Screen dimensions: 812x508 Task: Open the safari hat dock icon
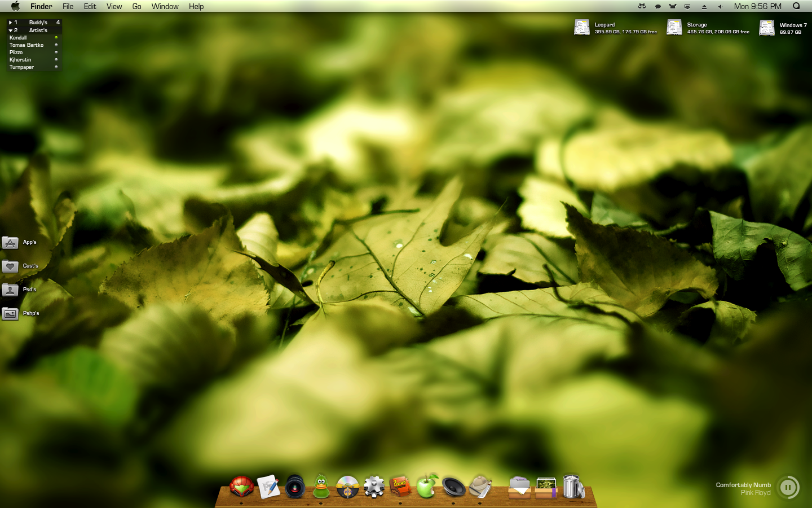(x=480, y=486)
